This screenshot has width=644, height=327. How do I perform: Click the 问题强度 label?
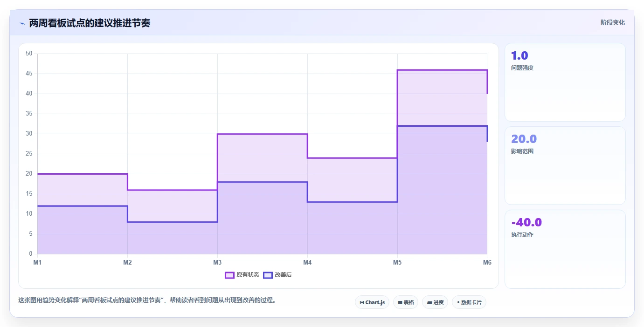click(522, 68)
